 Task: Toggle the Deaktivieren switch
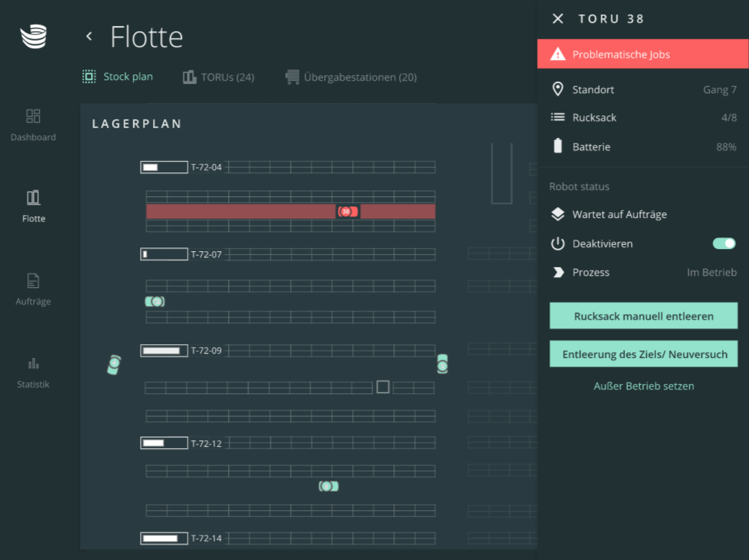click(724, 244)
